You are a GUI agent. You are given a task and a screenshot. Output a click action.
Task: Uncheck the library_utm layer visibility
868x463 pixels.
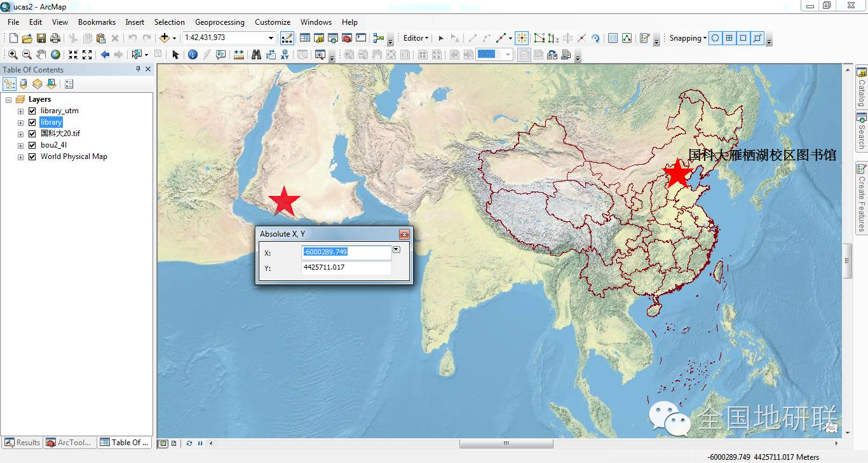[31, 110]
